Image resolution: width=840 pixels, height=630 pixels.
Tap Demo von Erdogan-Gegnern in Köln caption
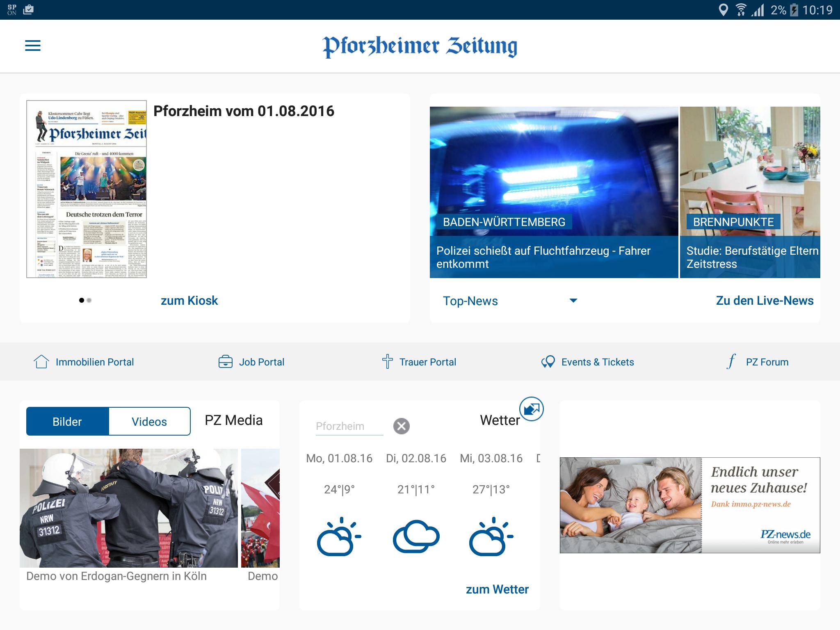tap(116, 576)
